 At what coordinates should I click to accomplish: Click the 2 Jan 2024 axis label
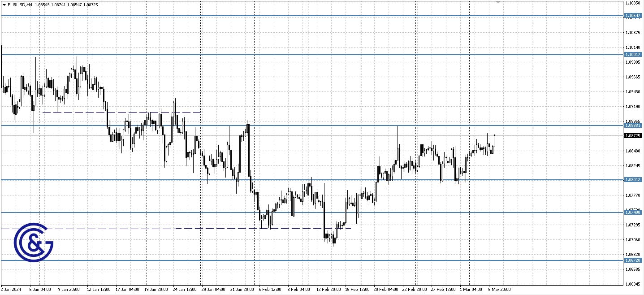click(11, 290)
